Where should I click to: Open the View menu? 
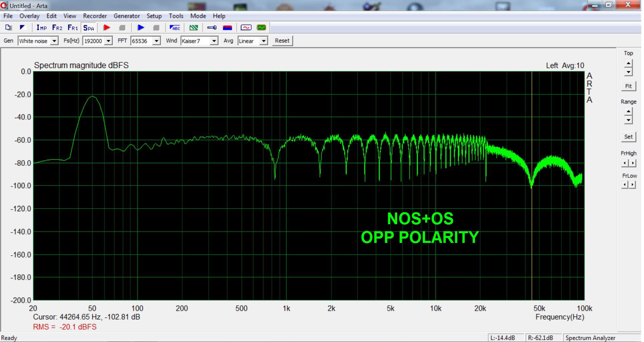pos(70,16)
